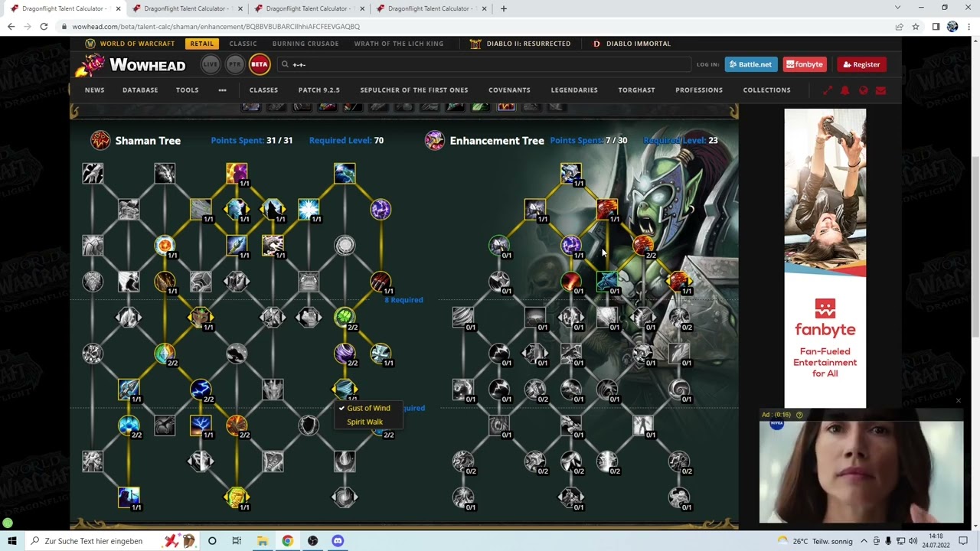Screen dimensions: 980x551
Task: Choose Spirit Walk in the popup menu
Action: click(x=364, y=422)
